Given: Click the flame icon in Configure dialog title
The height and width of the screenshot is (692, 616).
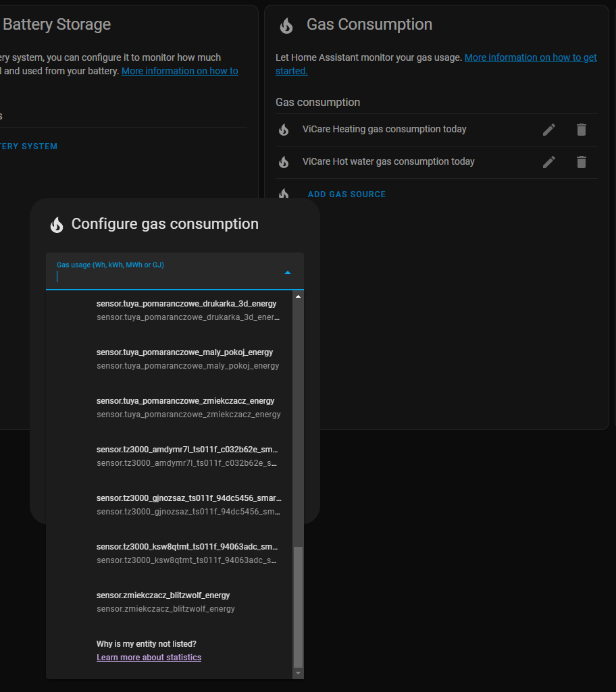Looking at the screenshot, I should (x=56, y=224).
